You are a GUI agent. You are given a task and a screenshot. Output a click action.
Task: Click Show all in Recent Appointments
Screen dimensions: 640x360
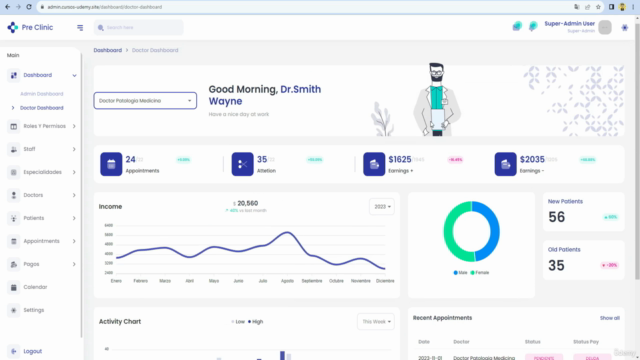click(609, 318)
